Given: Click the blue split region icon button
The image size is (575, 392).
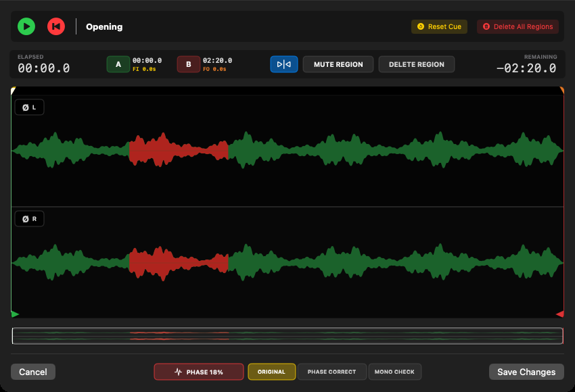Looking at the screenshot, I should coord(284,64).
